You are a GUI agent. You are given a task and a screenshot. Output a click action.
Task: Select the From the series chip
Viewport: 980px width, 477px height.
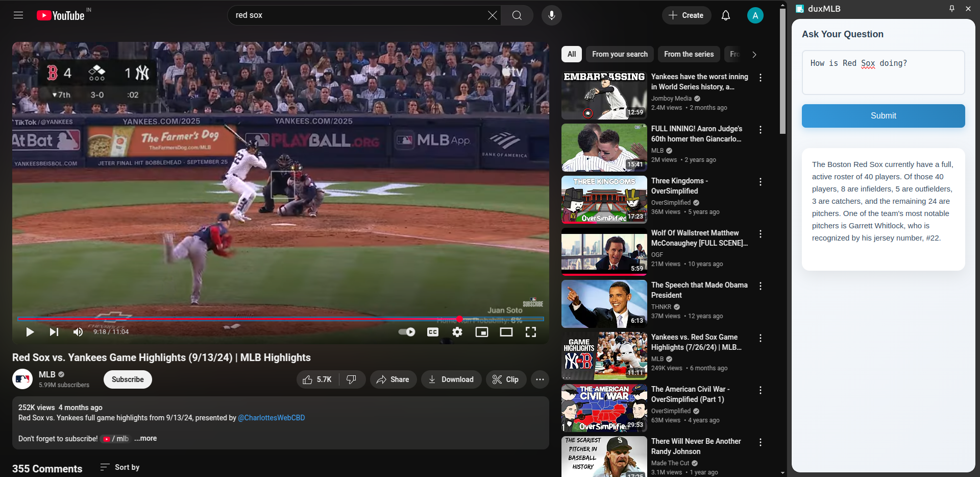point(689,54)
